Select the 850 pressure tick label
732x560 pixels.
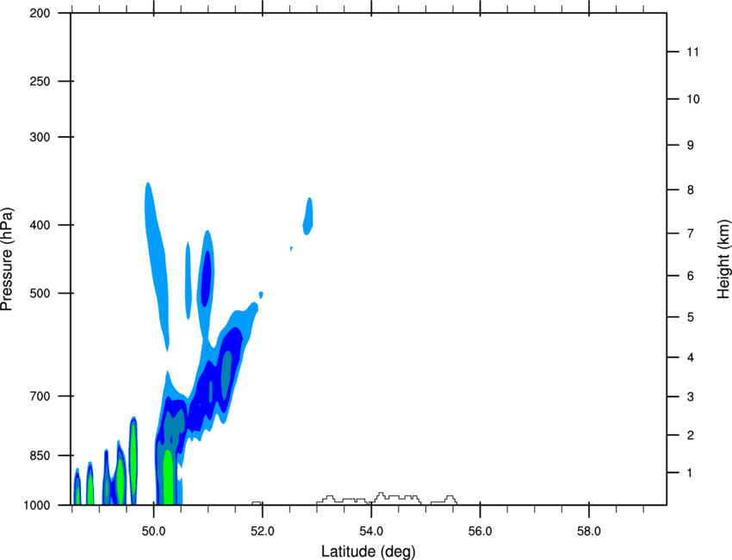pos(40,456)
